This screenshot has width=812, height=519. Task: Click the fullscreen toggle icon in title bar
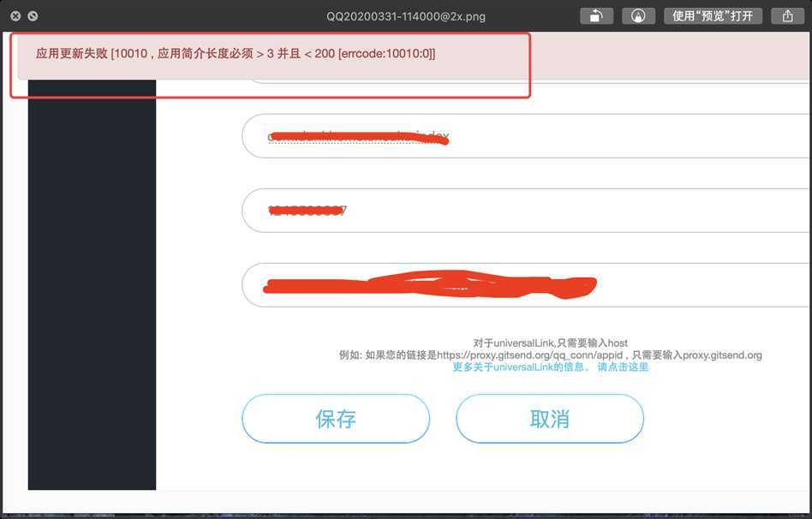(33, 16)
